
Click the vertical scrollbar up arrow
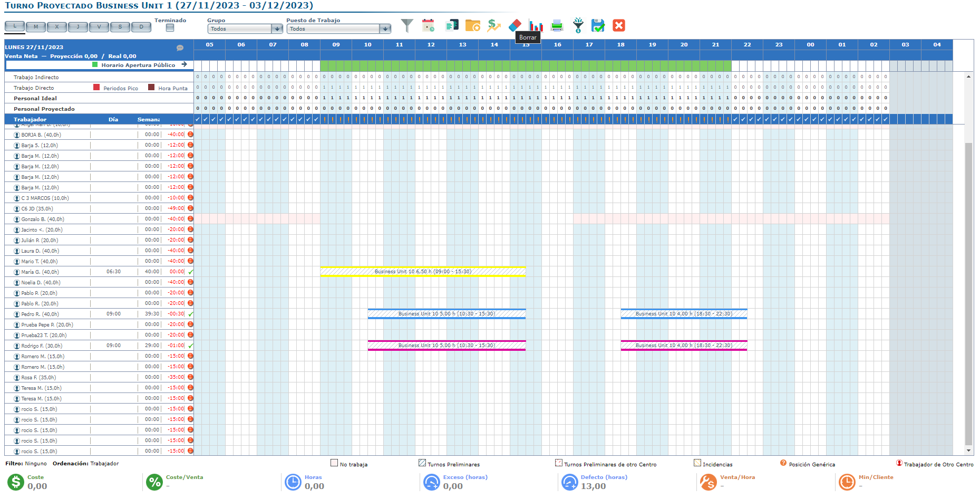pyautogui.click(x=968, y=76)
